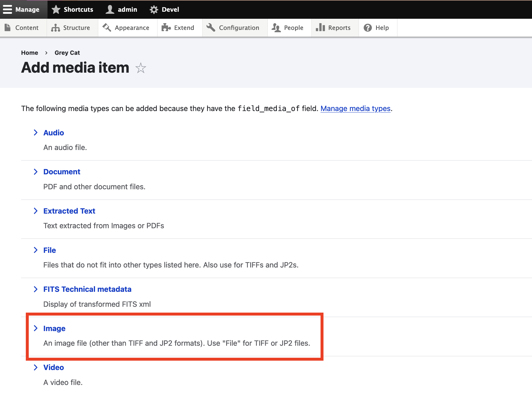Click the Reports bar-chart icon
The width and height of the screenshot is (532, 409).
click(x=320, y=28)
